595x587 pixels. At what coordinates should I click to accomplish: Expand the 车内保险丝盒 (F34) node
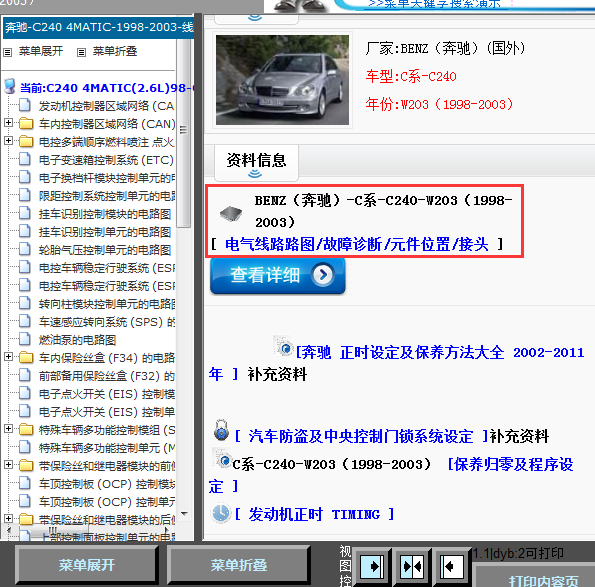point(8,357)
